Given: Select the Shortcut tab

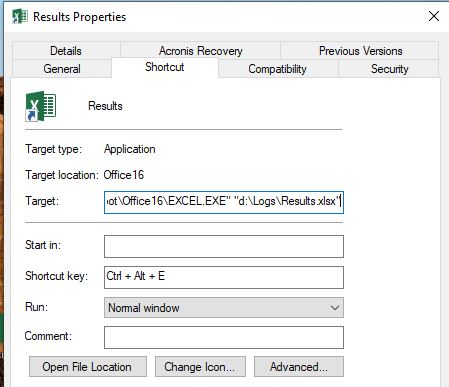Looking at the screenshot, I should (x=165, y=67).
